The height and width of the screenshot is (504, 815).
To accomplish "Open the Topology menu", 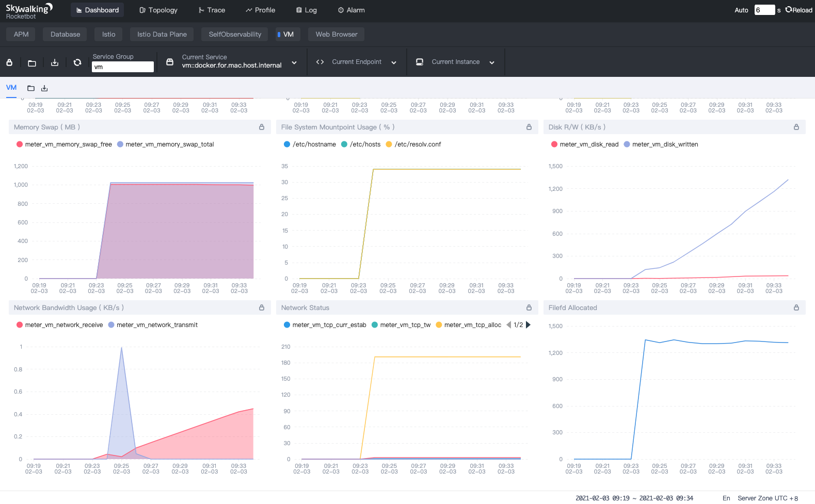I will pos(158,10).
